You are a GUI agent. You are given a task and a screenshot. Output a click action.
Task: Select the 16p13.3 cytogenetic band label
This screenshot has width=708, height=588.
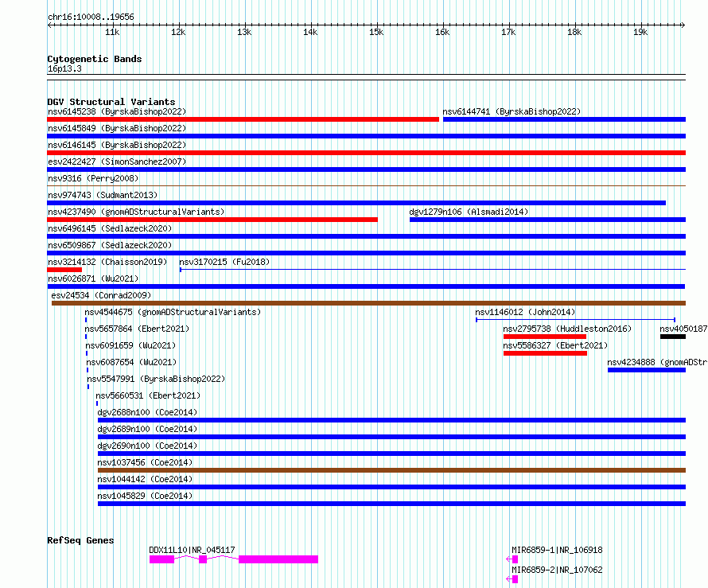coord(64,69)
